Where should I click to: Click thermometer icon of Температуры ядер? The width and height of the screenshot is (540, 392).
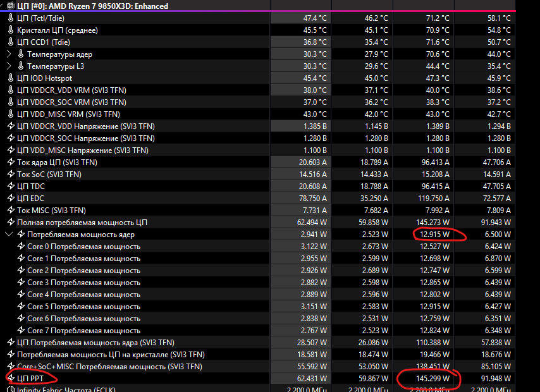pyautogui.click(x=21, y=54)
